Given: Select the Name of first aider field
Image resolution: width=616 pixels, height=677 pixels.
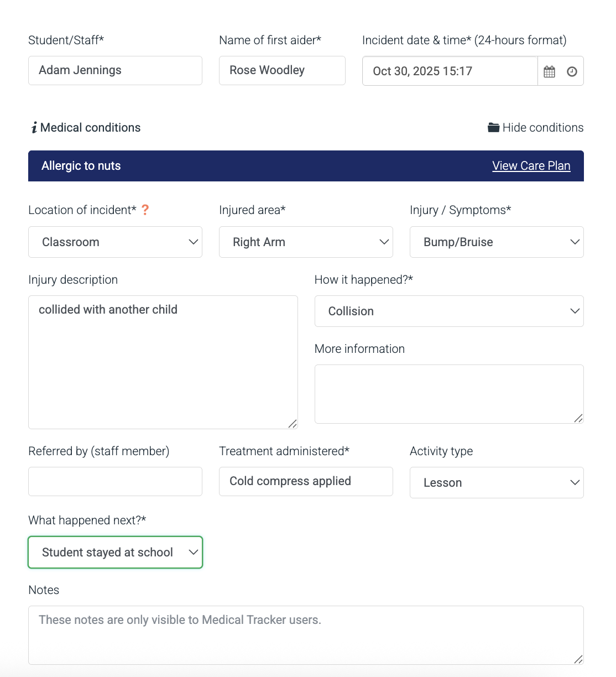Looking at the screenshot, I should tap(282, 70).
